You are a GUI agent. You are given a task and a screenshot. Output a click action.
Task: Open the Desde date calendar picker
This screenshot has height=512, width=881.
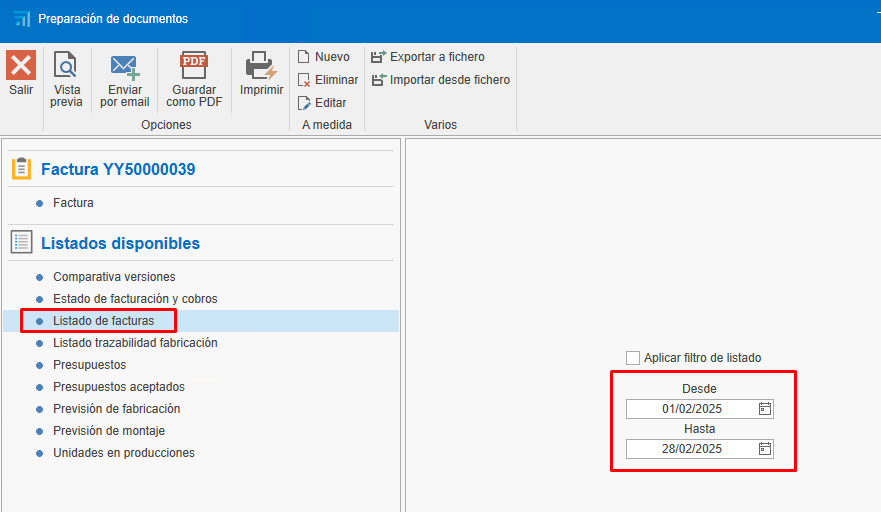coord(765,409)
